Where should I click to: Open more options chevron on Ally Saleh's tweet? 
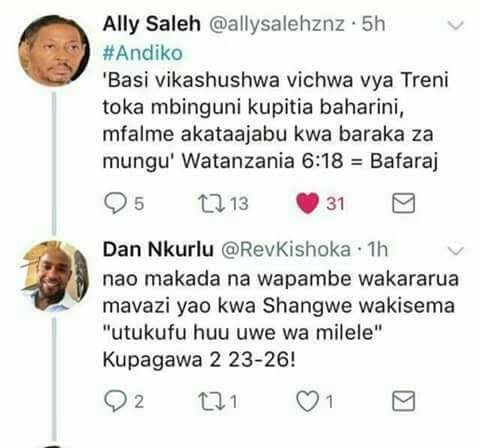455,25
